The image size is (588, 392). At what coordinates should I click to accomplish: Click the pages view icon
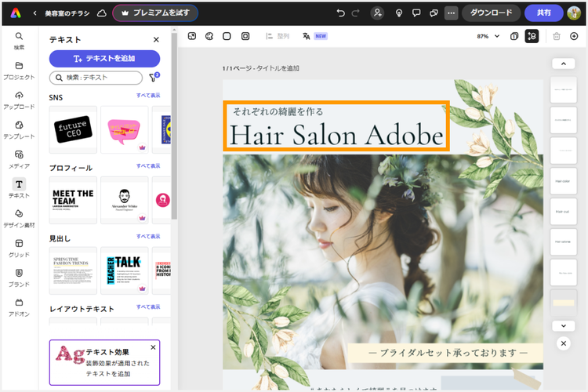pyautogui.click(x=514, y=36)
